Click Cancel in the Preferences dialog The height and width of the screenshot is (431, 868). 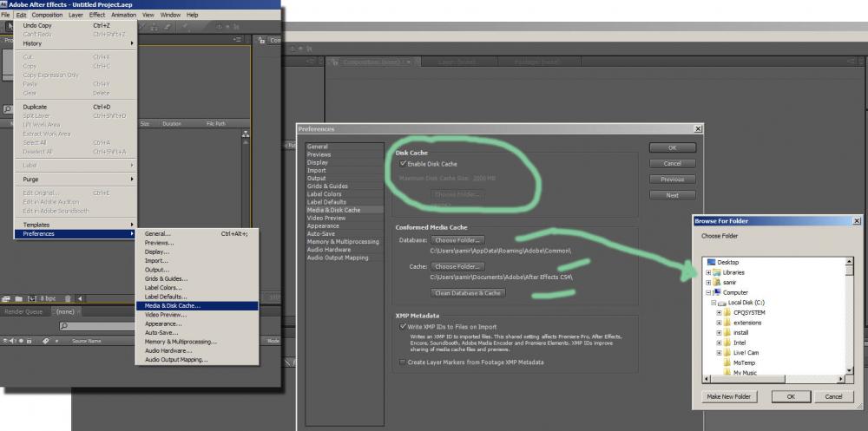(x=673, y=164)
